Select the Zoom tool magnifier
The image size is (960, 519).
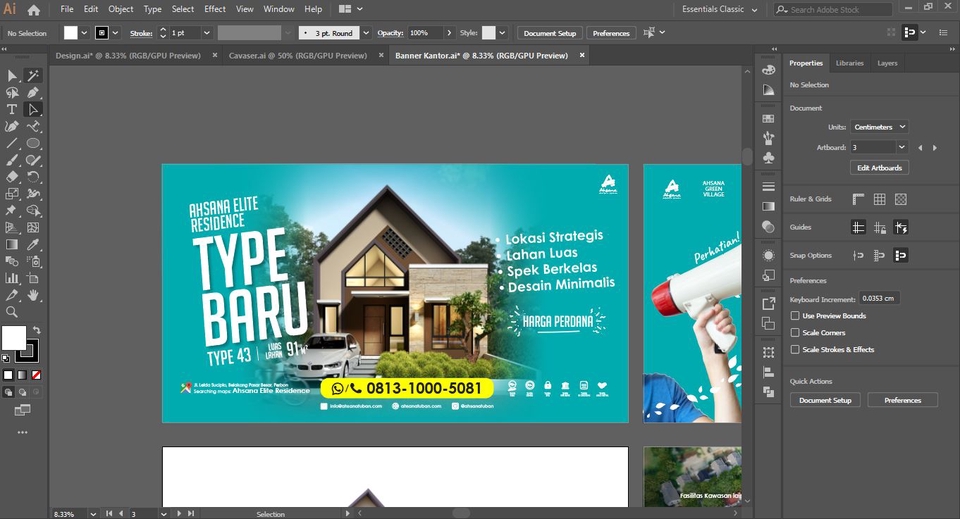click(12, 312)
